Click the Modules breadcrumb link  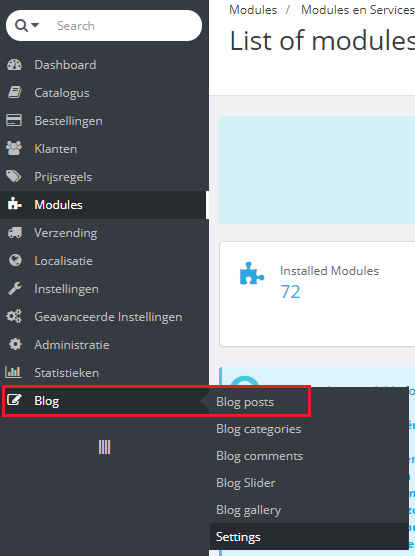click(253, 10)
